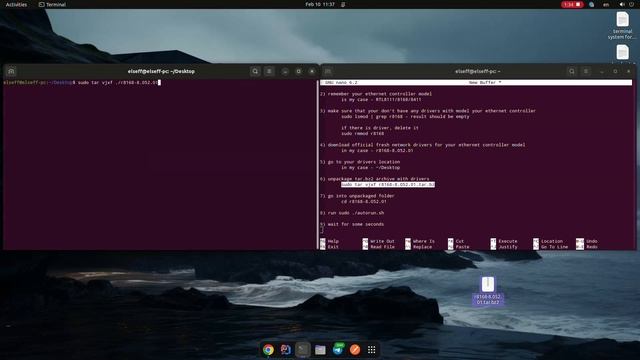The image size is (640, 360).
Task: Click the 'sudo rmmod r8168' line
Action: tap(362, 133)
